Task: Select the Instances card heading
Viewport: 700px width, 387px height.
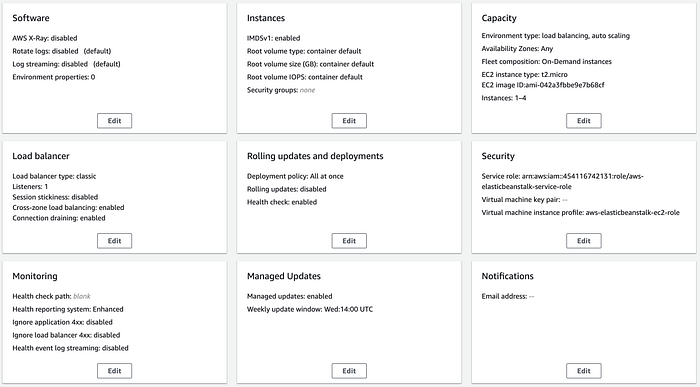Action: (266, 18)
